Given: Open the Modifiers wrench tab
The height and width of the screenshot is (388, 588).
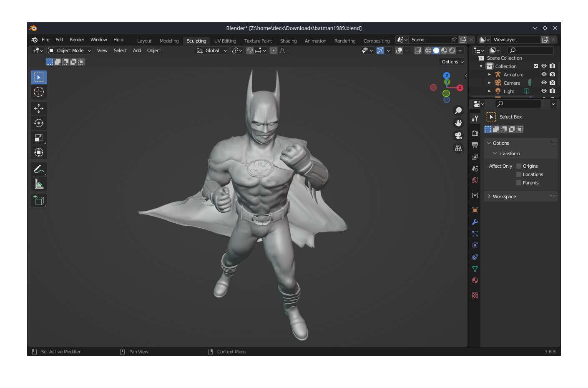Looking at the screenshot, I should point(475,222).
